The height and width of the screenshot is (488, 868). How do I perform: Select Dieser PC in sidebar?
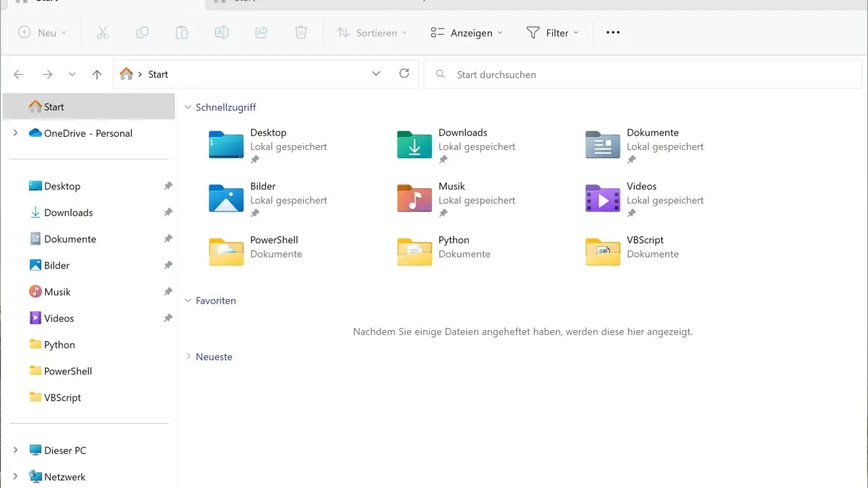[x=58, y=451]
